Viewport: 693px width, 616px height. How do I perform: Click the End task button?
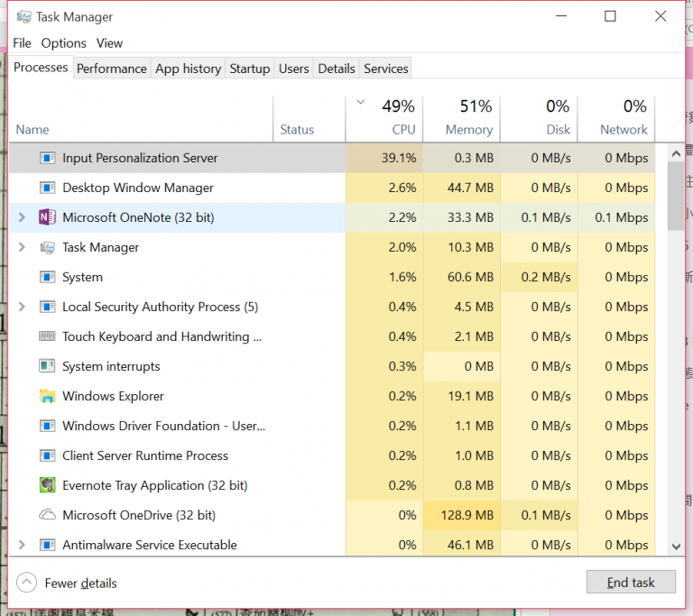[x=631, y=583]
